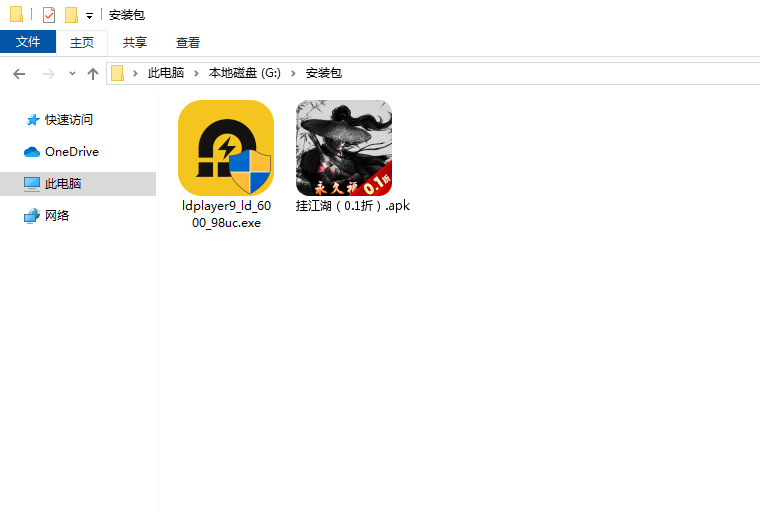760x512 pixels.
Task: Click the address bar folder icon
Action: coord(117,73)
